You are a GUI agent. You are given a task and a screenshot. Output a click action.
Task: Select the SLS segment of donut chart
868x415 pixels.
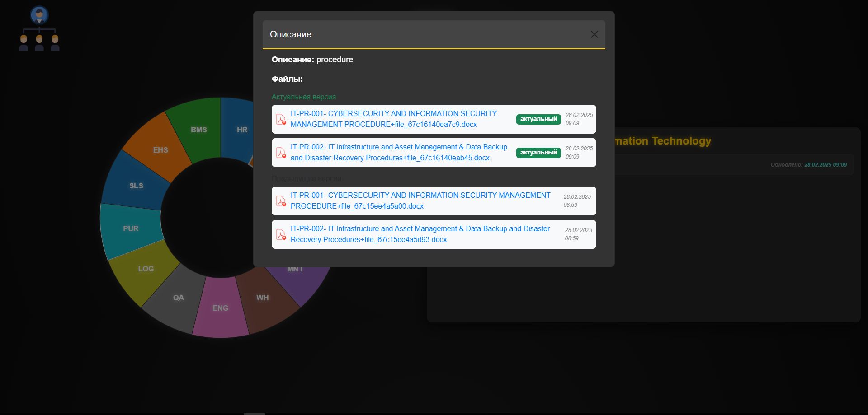point(134,185)
